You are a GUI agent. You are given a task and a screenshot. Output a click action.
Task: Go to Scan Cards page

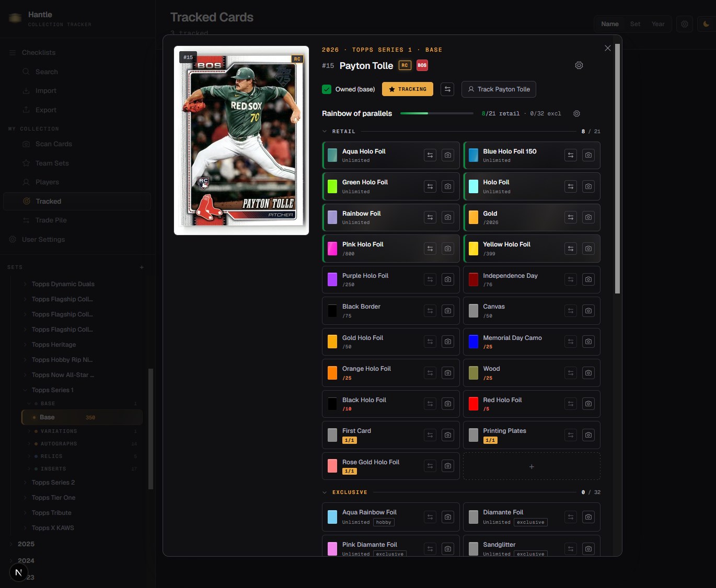click(54, 144)
